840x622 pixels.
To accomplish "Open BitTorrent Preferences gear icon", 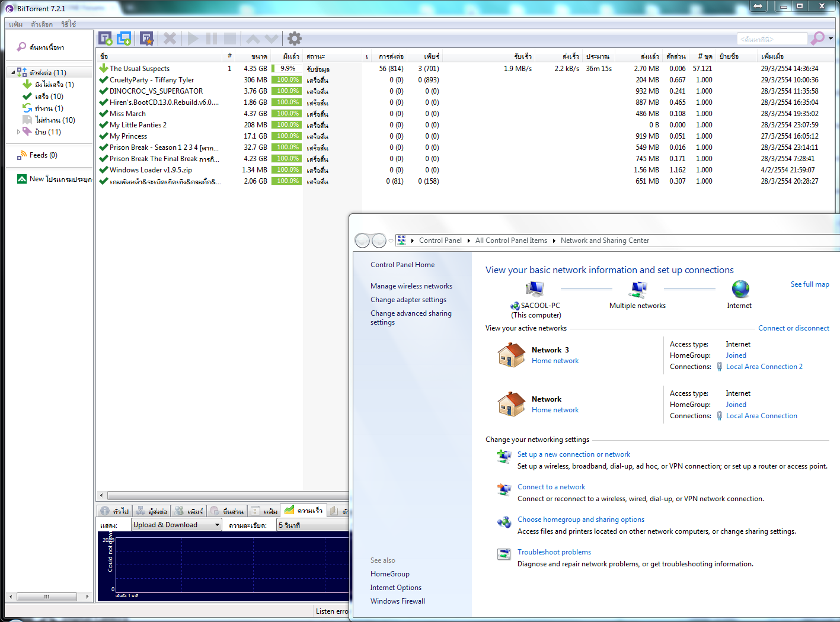I will [295, 39].
